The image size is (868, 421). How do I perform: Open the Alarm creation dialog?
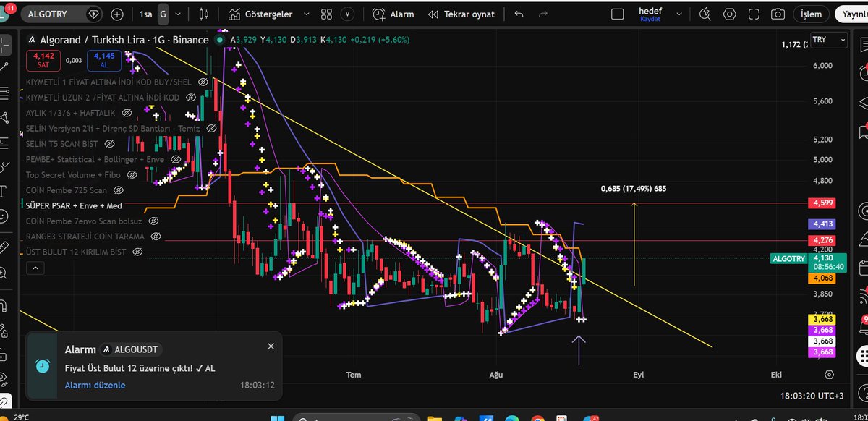393,14
